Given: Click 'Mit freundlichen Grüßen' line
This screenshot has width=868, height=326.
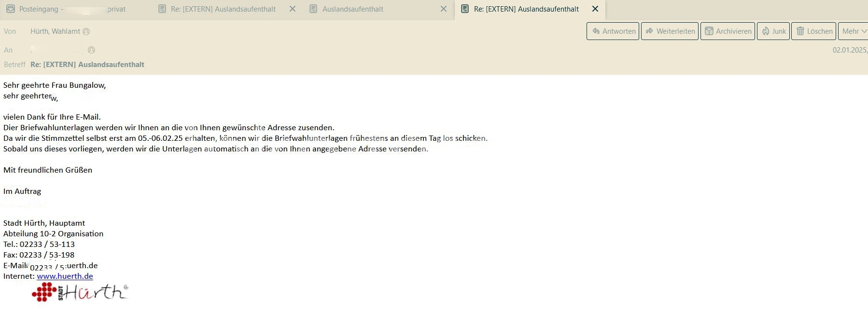Looking at the screenshot, I should (x=48, y=170).
